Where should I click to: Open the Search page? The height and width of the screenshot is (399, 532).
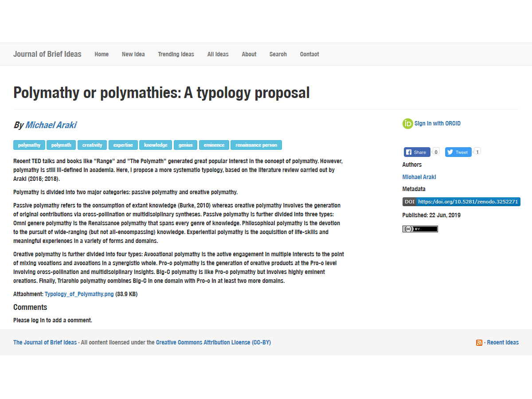click(x=278, y=54)
